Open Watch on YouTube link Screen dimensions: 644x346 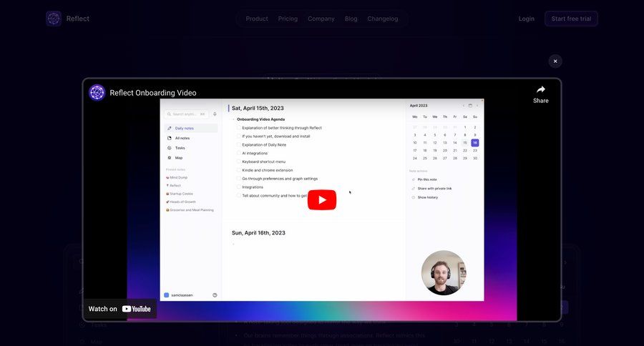pyautogui.click(x=119, y=309)
